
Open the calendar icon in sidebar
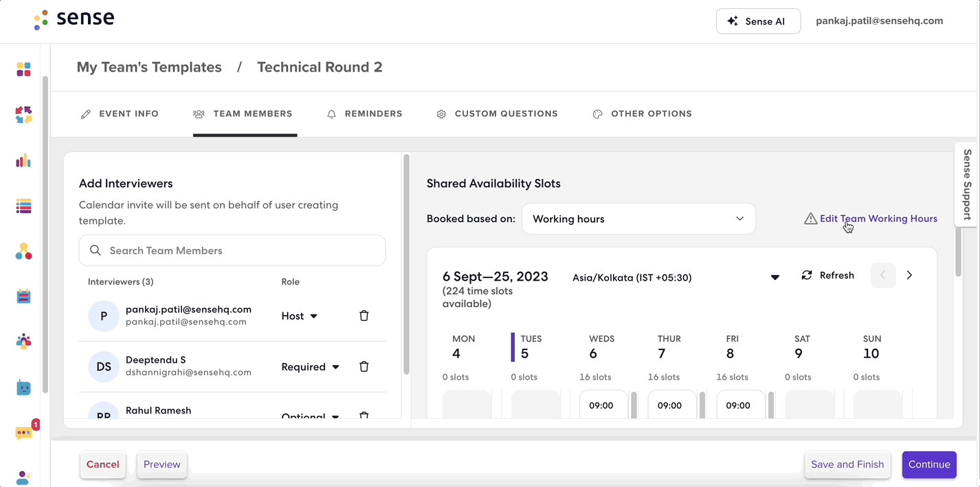point(23,296)
